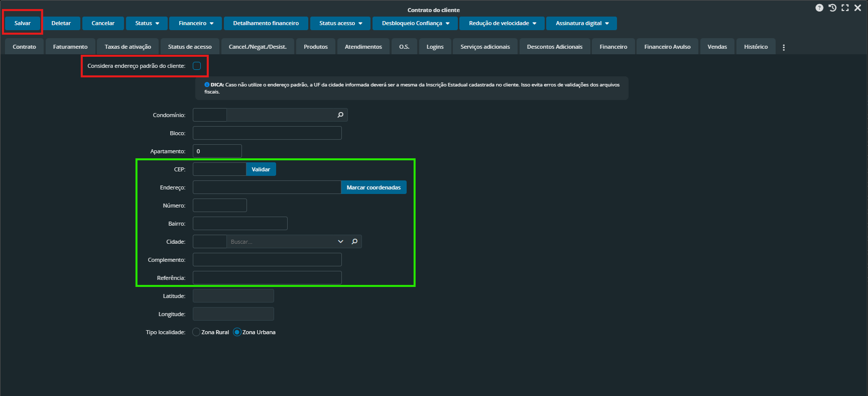Viewport: 868px width, 396px height.
Task: Click the help question mark icon
Action: coord(819,8)
